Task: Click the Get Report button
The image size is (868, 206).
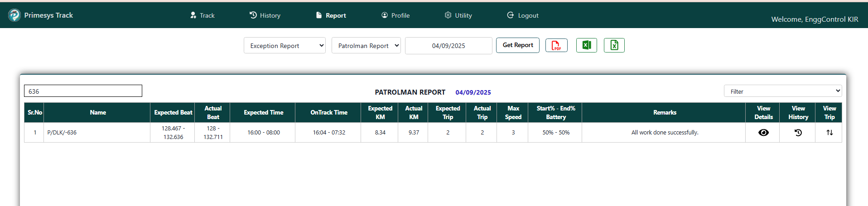Action: pos(517,45)
